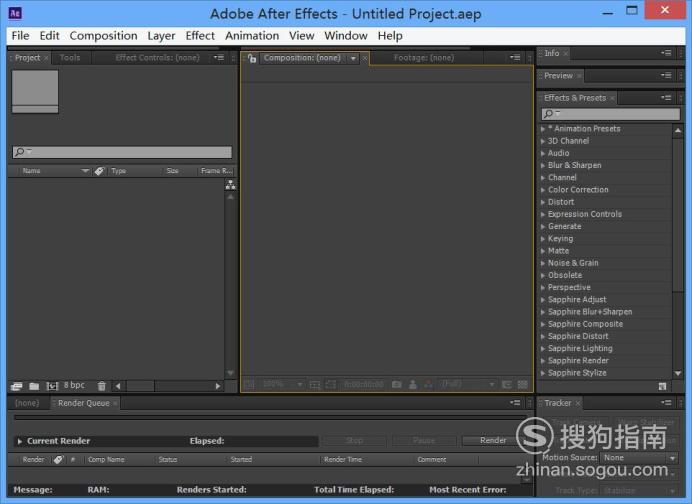Click the Project flowchart view icon
The height and width of the screenshot is (504, 692).
[x=230, y=185]
